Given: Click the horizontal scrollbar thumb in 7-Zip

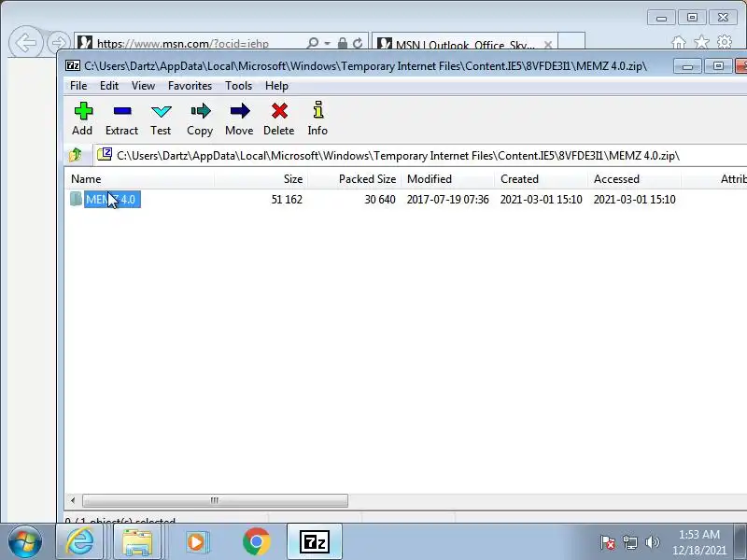Looking at the screenshot, I should [215, 500].
